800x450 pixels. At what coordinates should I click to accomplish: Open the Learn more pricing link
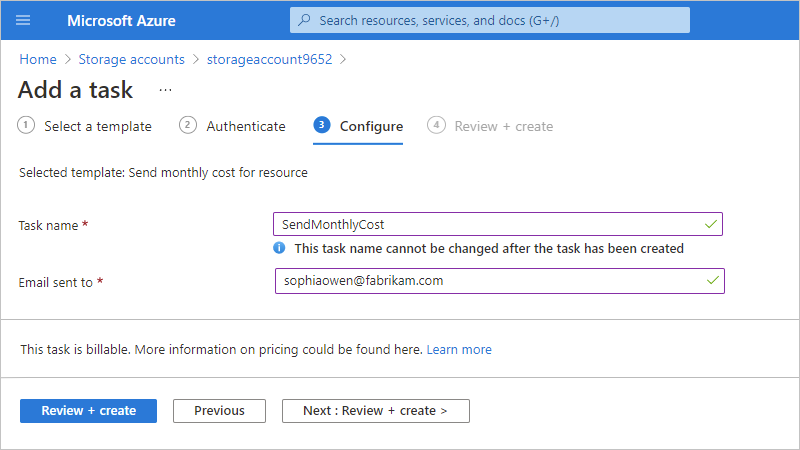[x=459, y=349]
